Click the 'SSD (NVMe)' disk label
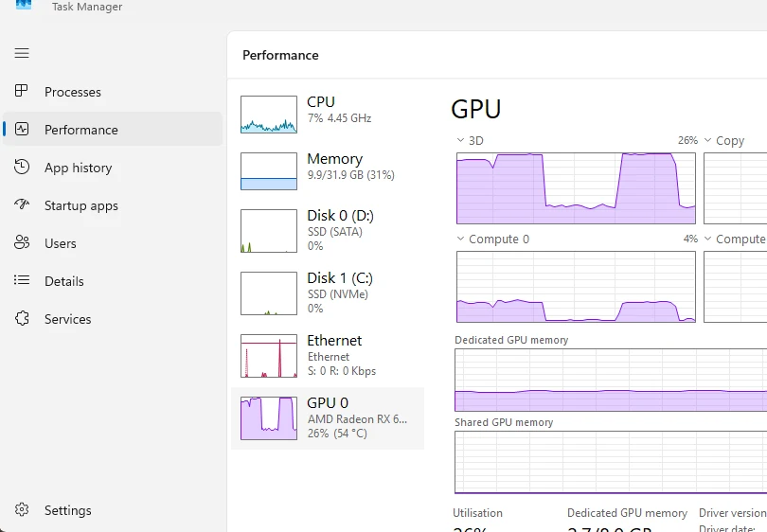Viewport: 767px width, 532px height. pyautogui.click(x=337, y=293)
